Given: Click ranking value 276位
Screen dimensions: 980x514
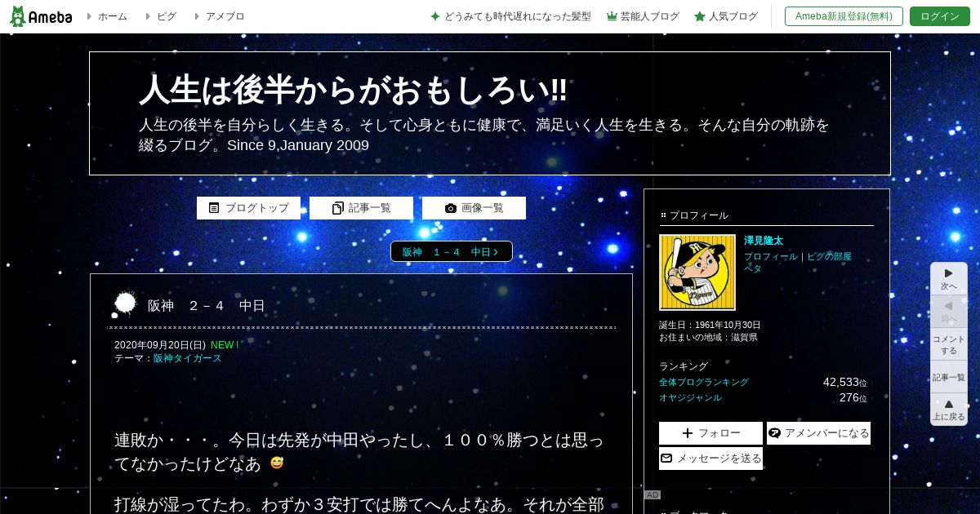Looking at the screenshot, I should 853,398.
